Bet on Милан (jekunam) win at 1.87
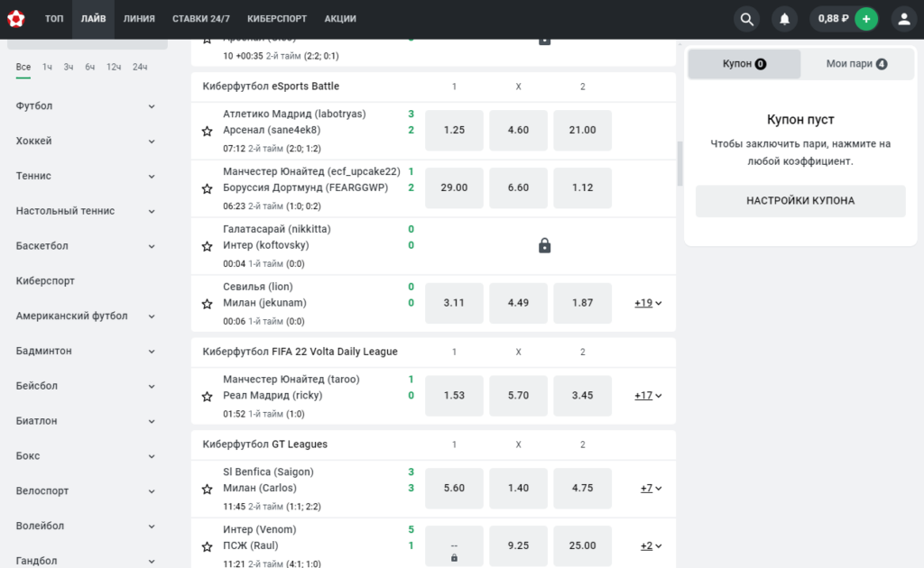 coord(582,303)
